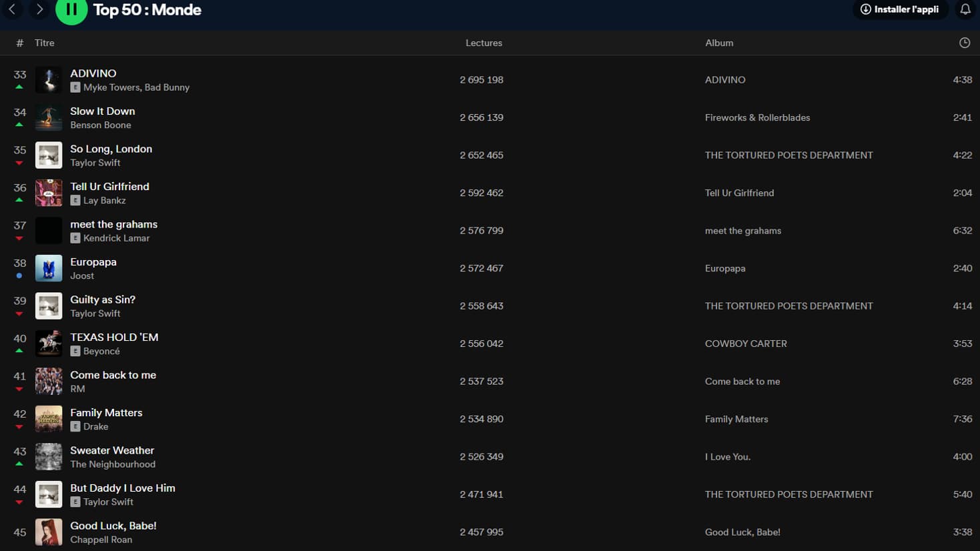Open TORTURED POETS album on Guilty as Sin? row

pyautogui.click(x=789, y=306)
